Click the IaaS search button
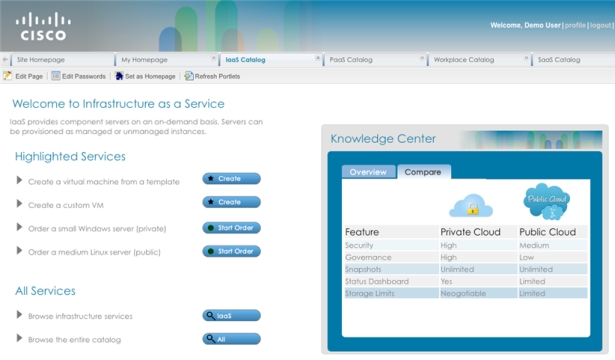This screenshot has width=615, height=360. [x=231, y=315]
